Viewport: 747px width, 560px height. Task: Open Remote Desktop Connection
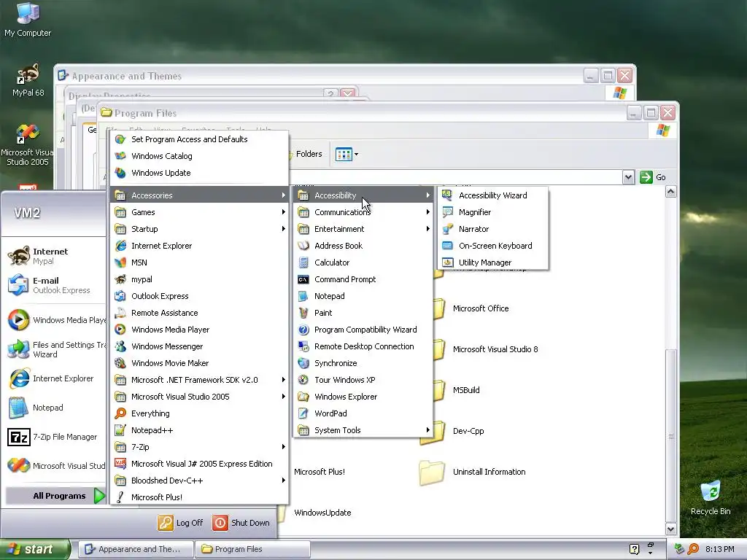(x=363, y=346)
